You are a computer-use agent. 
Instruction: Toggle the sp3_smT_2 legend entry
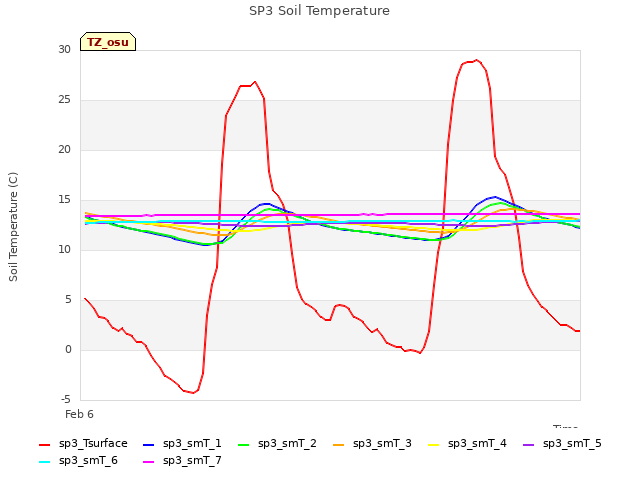point(277,444)
